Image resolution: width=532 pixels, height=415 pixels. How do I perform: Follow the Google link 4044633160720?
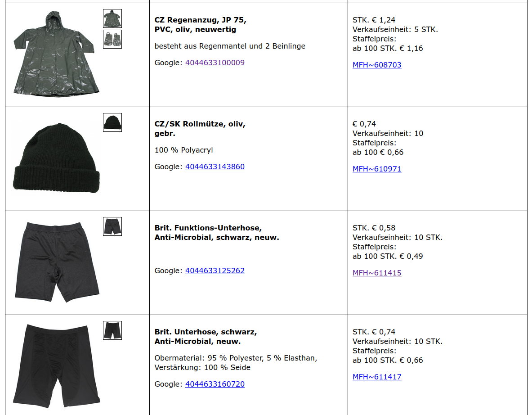pos(215,384)
